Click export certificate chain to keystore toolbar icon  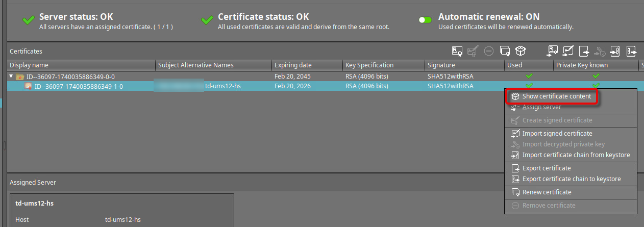(x=632, y=51)
